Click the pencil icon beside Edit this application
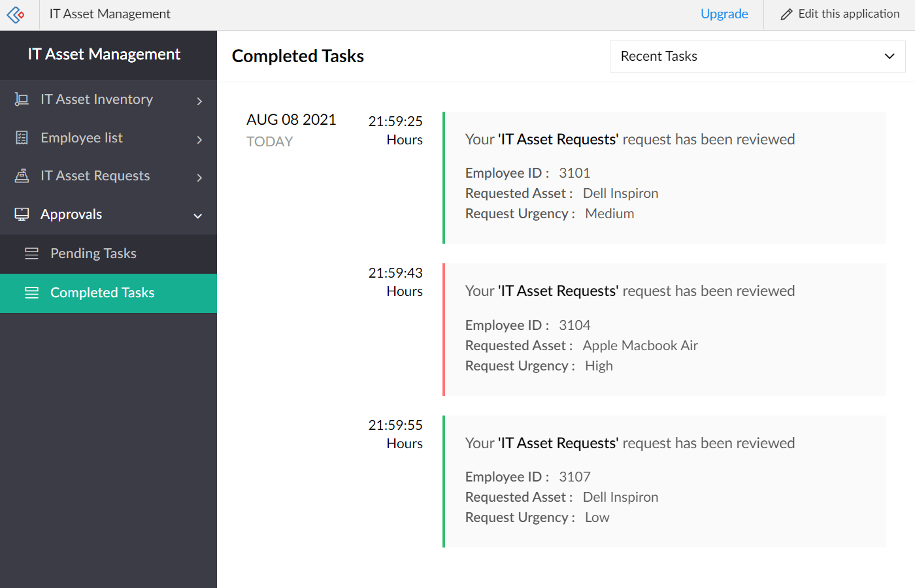Viewport: 915px width, 588px height. coord(786,13)
